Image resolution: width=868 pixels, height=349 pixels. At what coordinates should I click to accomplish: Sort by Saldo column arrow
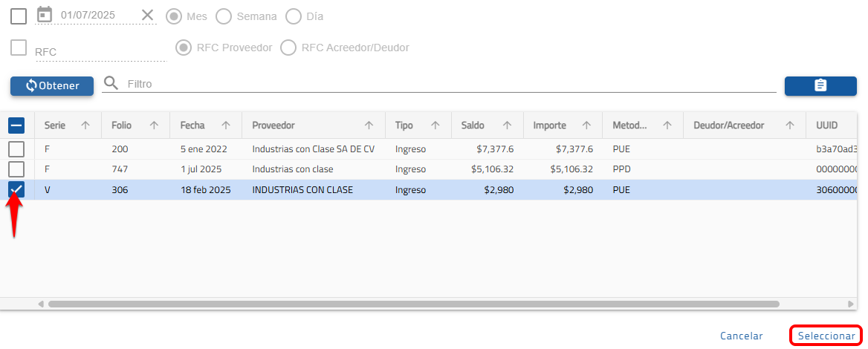point(507,125)
